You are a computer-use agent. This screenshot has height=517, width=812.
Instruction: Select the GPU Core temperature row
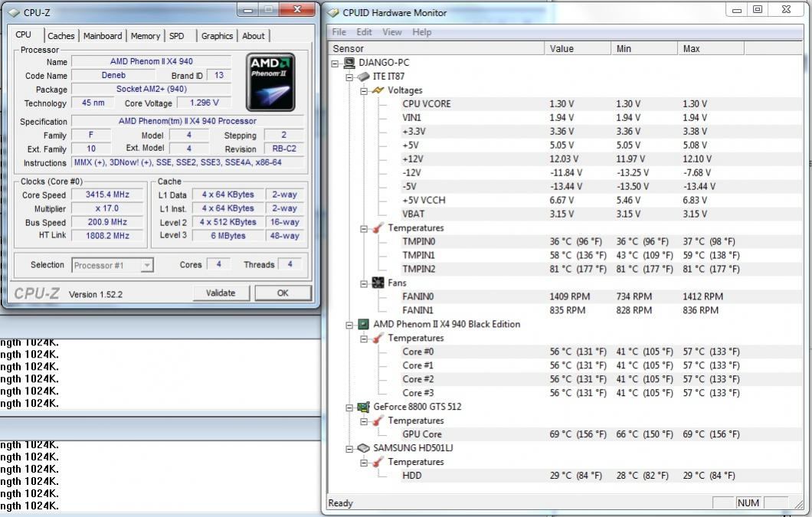[x=601, y=434]
